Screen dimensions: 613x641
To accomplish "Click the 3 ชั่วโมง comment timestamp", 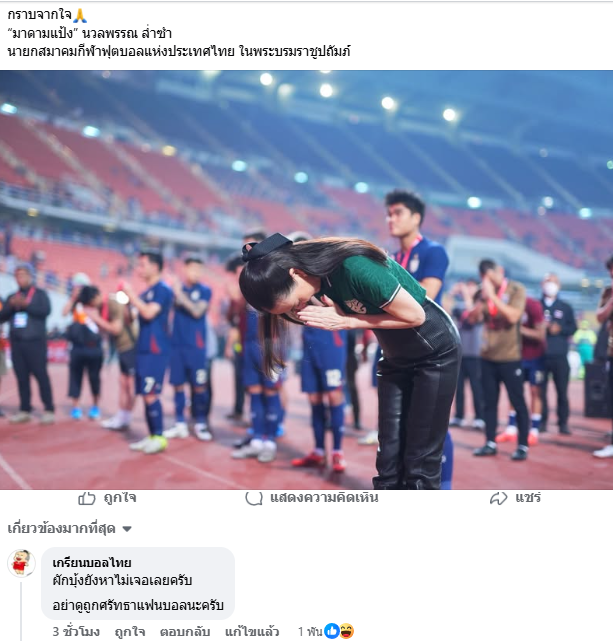I will click(76, 632).
